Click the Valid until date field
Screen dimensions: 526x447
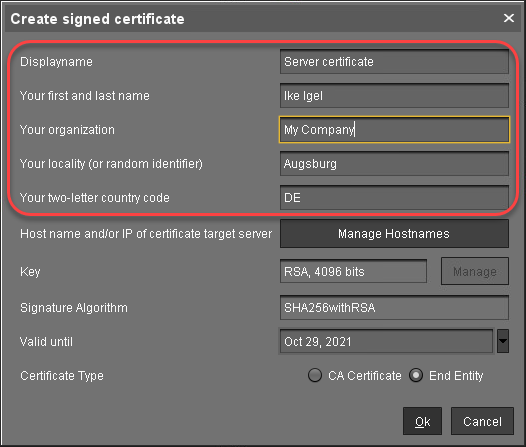click(386, 341)
